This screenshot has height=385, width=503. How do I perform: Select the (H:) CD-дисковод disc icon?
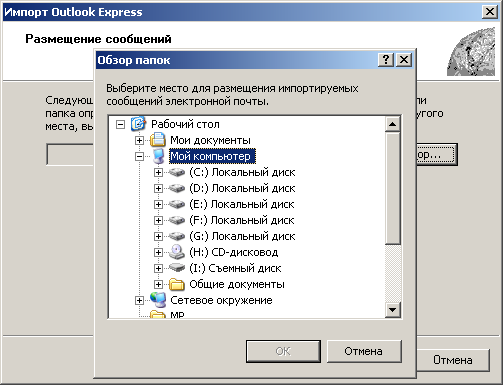(x=176, y=252)
